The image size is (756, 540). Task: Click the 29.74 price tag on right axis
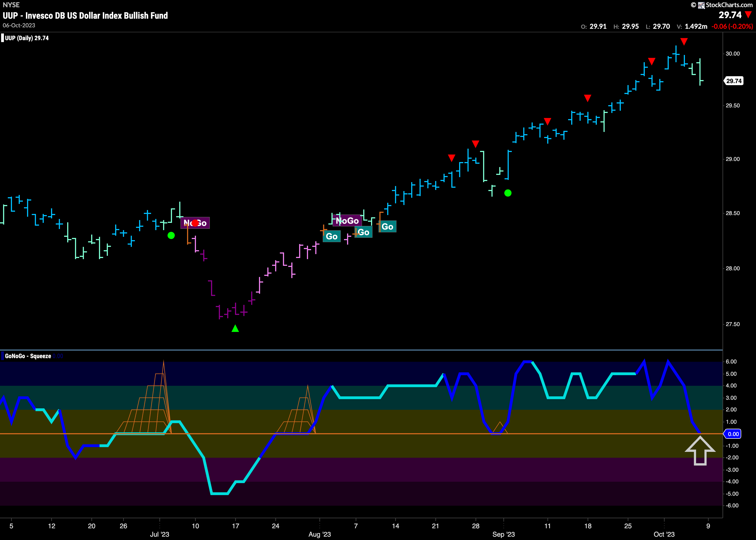pyautogui.click(x=734, y=81)
